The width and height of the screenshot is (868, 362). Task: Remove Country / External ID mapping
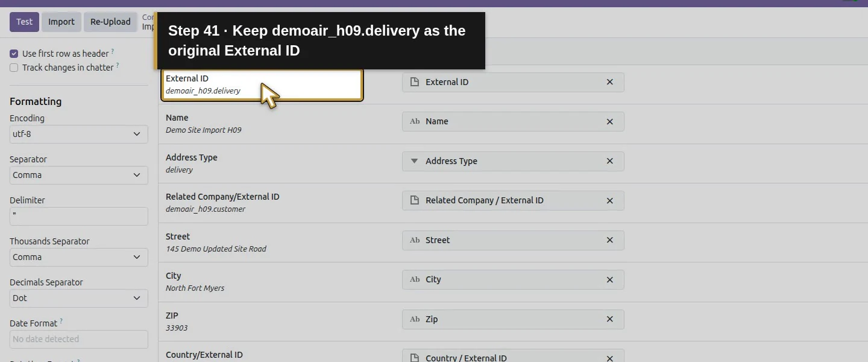tap(609, 358)
